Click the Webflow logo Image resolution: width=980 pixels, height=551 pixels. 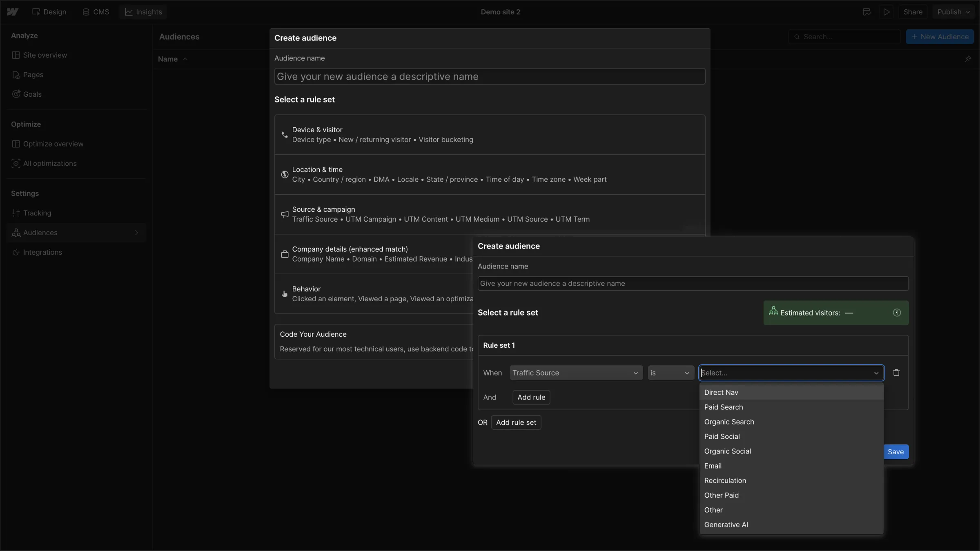click(x=12, y=12)
